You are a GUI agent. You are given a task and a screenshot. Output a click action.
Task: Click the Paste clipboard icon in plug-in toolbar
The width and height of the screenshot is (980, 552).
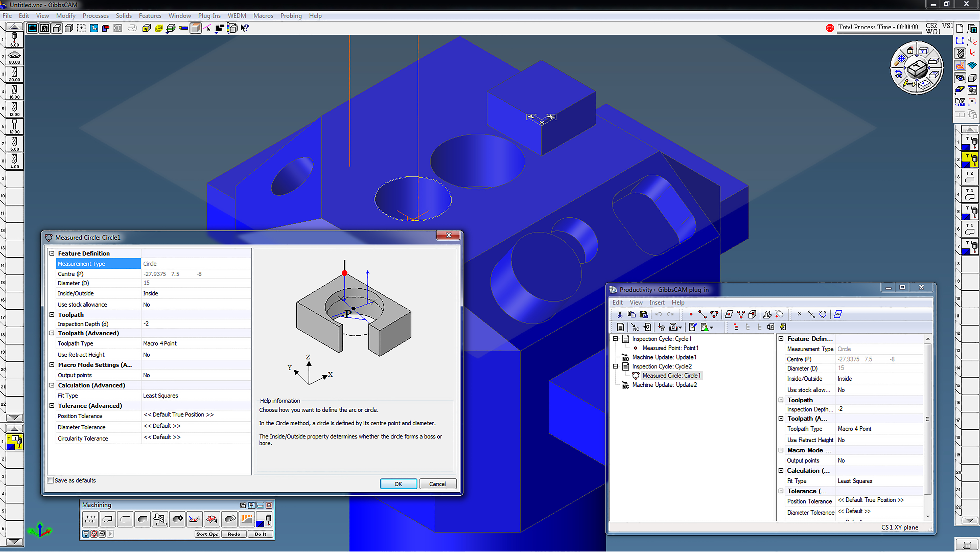point(644,315)
